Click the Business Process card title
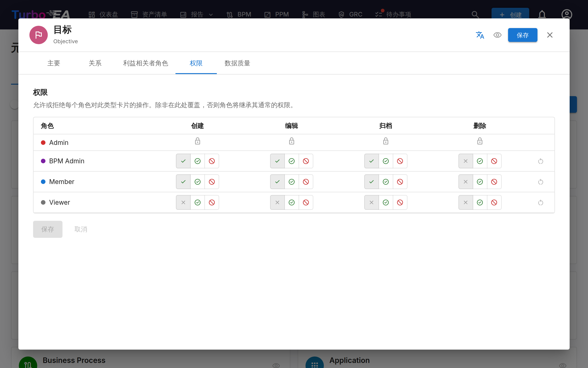The height and width of the screenshot is (368, 588). click(x=74, y=360)
